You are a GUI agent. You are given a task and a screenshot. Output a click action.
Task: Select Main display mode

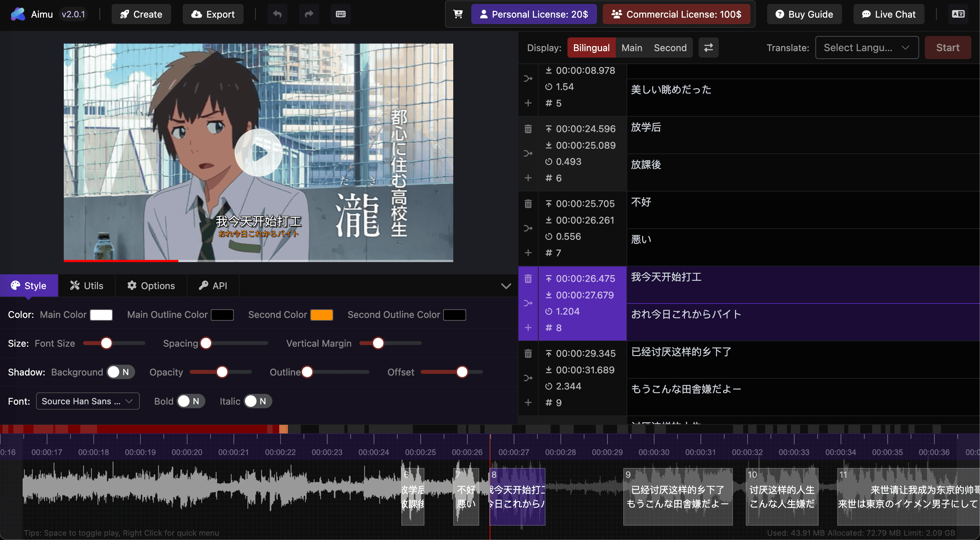click(x=632, y=48)
